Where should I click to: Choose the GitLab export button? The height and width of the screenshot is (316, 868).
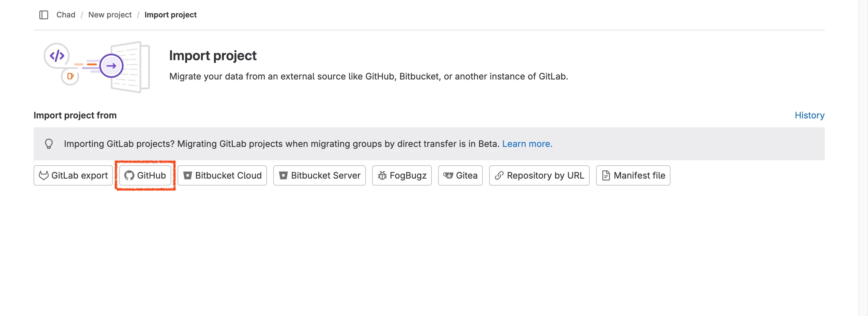click(x=73, y=175)
